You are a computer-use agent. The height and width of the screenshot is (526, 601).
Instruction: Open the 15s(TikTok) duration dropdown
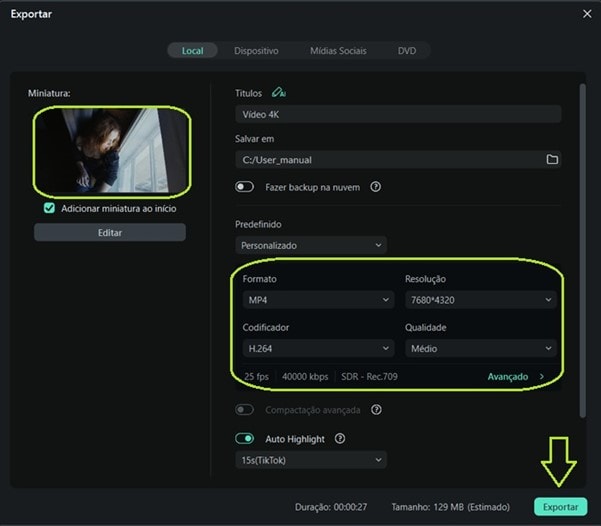coord(311,460)
